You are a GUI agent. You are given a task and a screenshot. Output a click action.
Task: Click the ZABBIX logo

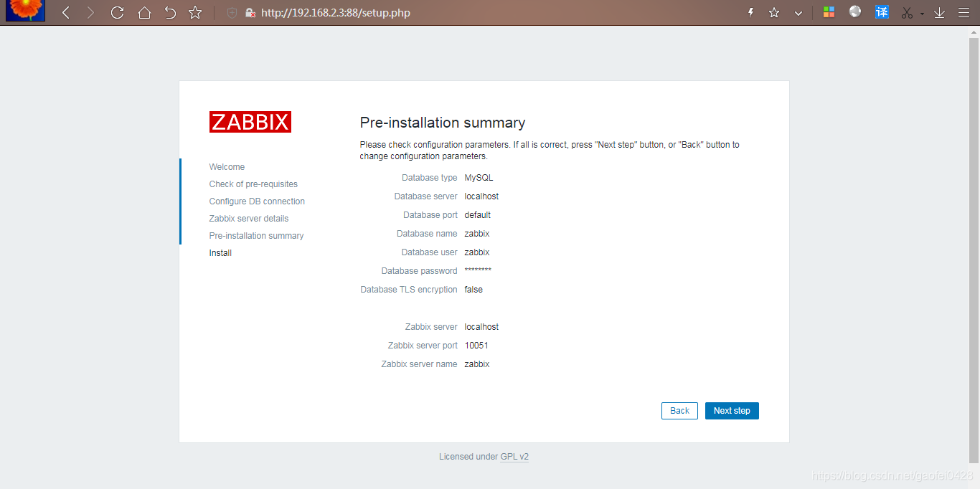coord(250,122)
